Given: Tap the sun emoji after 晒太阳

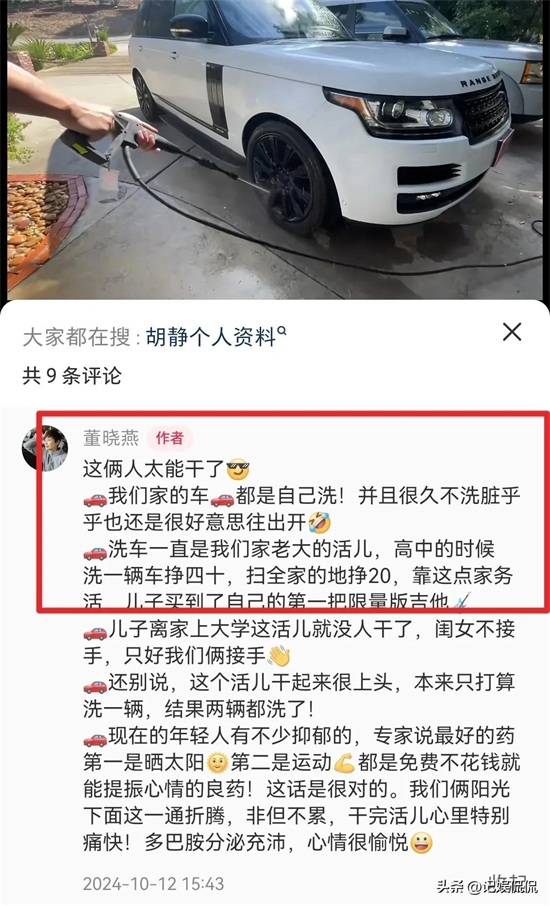Looking at the screenshot, I should tap(217, 762).
